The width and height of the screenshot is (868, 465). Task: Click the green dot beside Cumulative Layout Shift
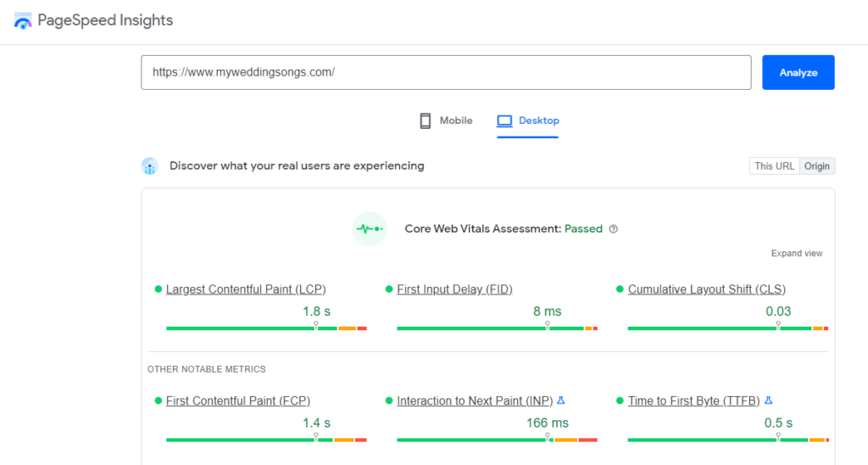(x=620, y=289)
